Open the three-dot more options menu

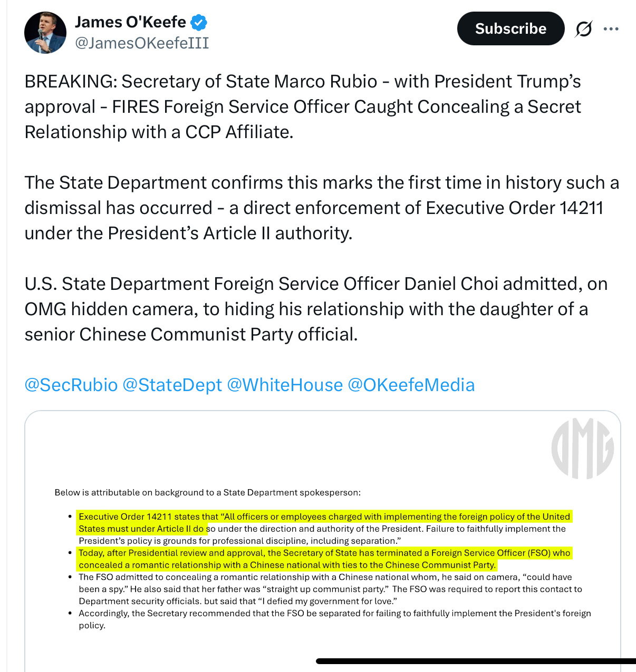[611, 29]
